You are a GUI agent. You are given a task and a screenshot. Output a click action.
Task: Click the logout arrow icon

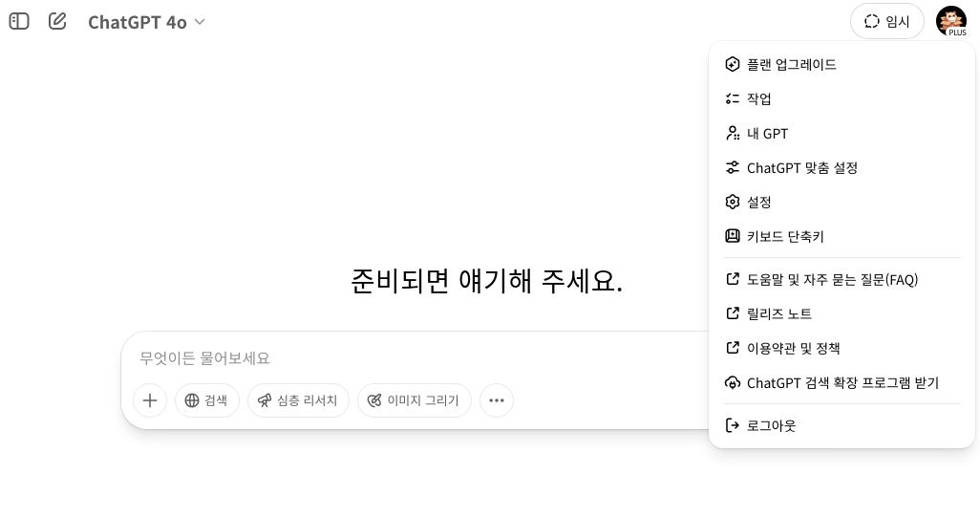coord(732,425)
